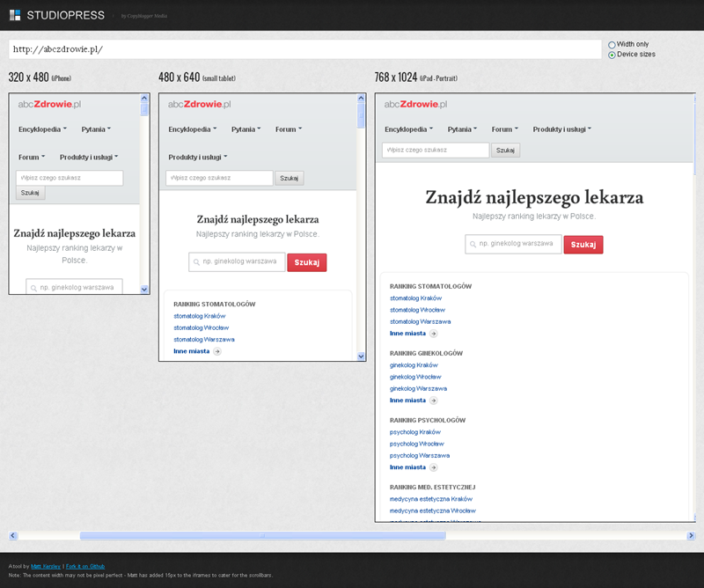
Task: Click abcZdrowie.pl logo in small tablet preview
Action: tap(200, 104)
